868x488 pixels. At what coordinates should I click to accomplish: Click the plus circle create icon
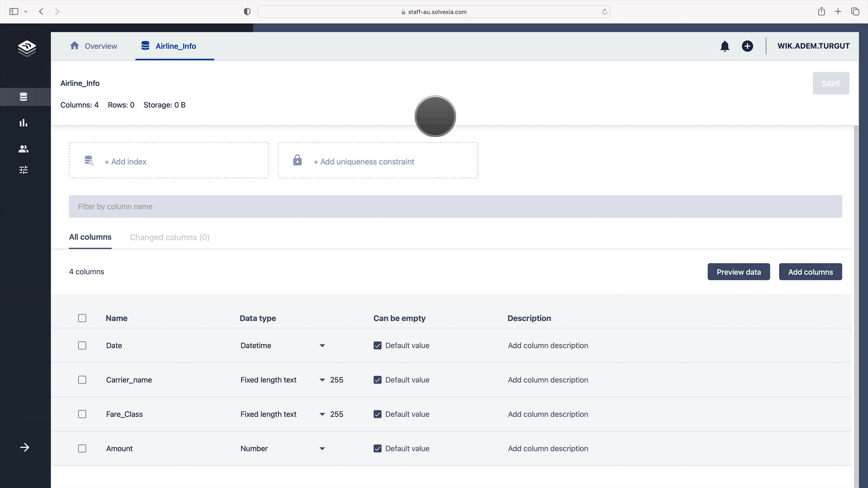pos(747,46)
